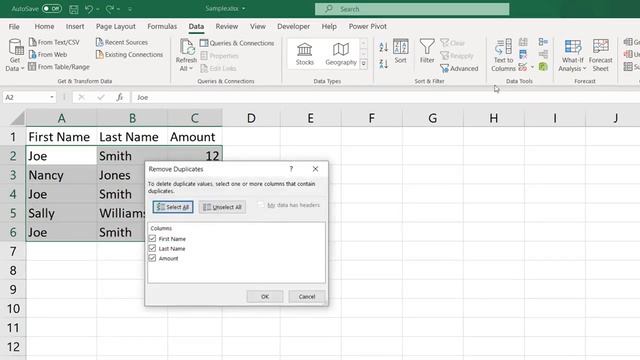Click Text to Columns
This screenshot has width=640, height=360.
pos(503,55)
